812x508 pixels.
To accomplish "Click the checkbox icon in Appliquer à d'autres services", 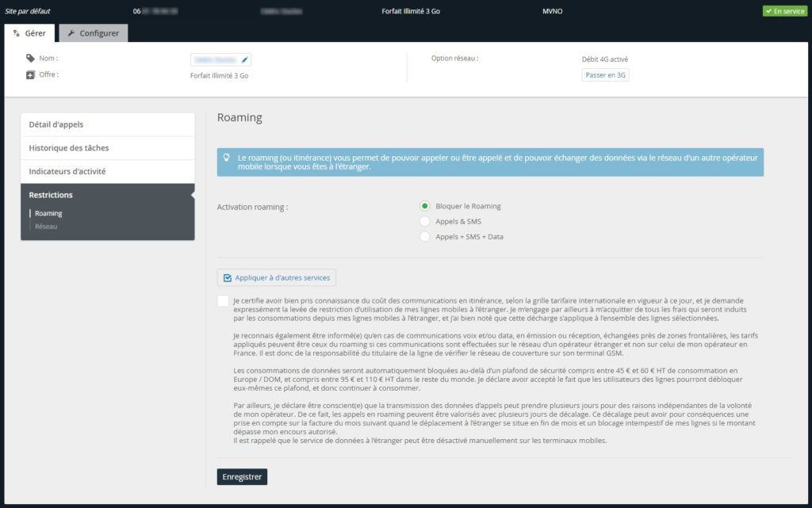I will pyautogui.click(x=228, y=278).
